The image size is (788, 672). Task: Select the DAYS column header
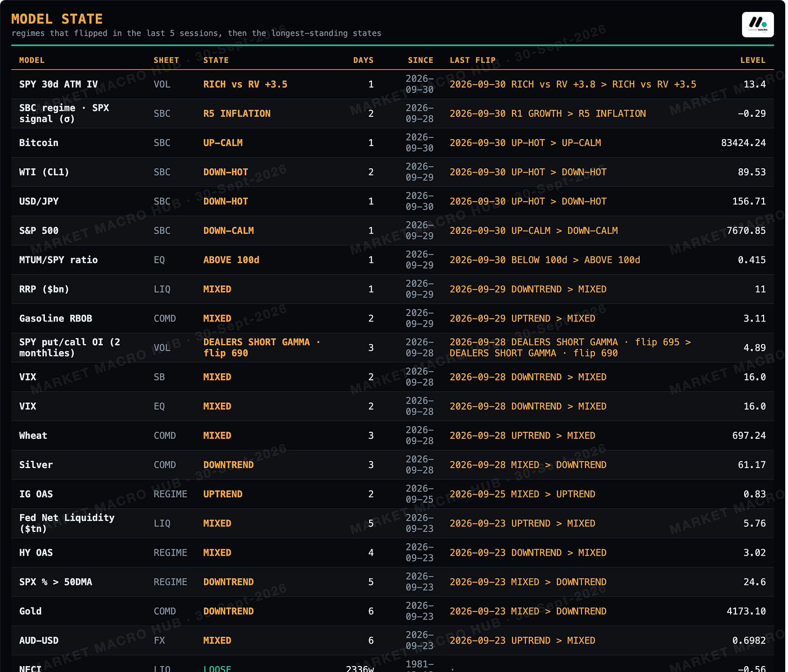coord(363,60)
